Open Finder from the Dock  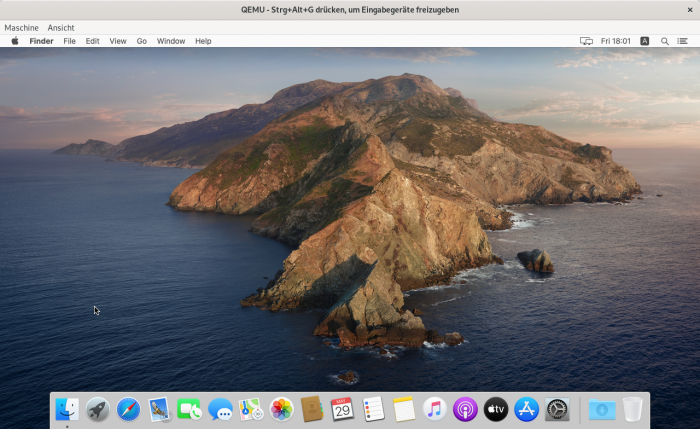tap(67, 409)
